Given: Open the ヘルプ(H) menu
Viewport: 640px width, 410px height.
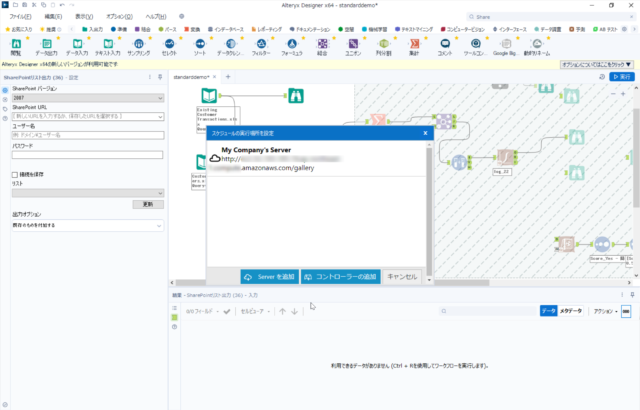Looking at the screenshot, I should click(x=156, y=17).
